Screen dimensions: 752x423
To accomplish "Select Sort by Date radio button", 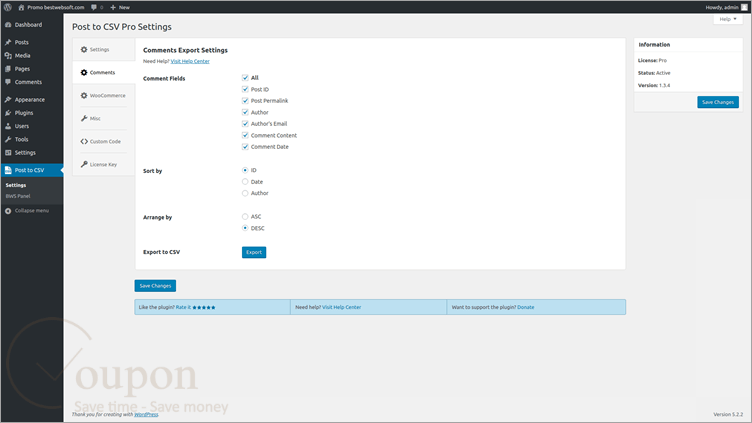I will tap(245, 182).
